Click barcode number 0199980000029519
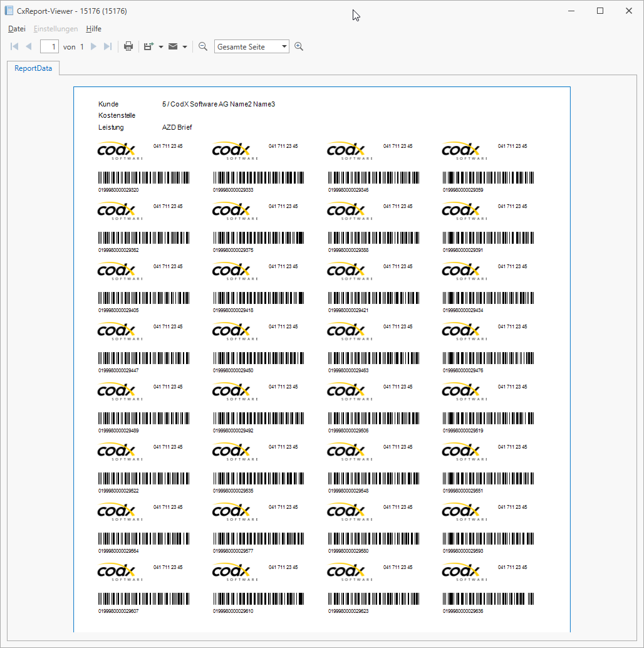 click(463, 431)
